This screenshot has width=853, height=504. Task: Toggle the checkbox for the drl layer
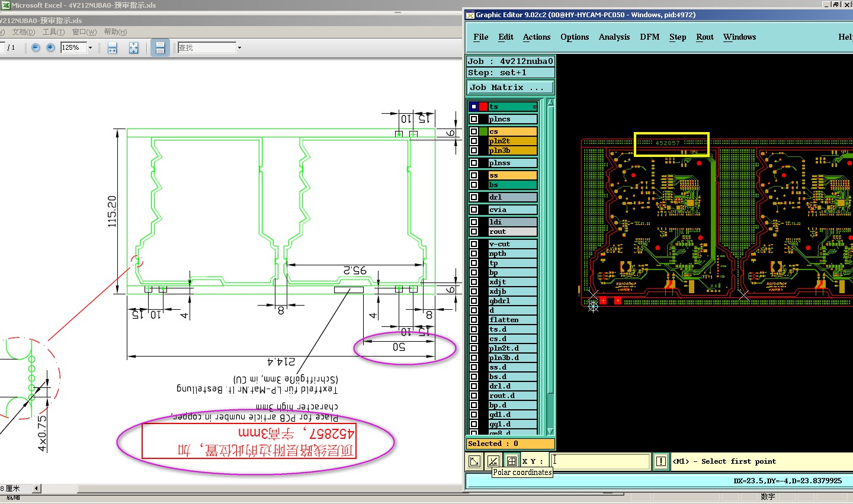(x=474, y=197)
